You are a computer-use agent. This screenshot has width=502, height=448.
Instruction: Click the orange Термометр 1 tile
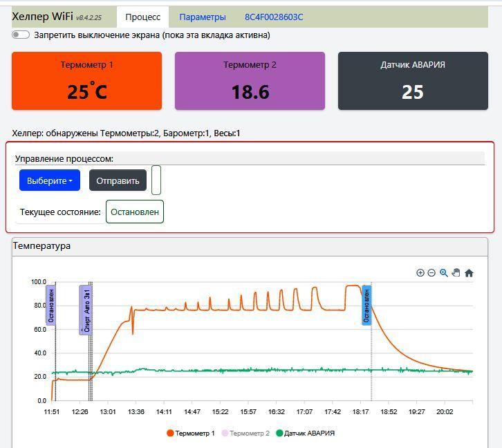tap(86, 81)
